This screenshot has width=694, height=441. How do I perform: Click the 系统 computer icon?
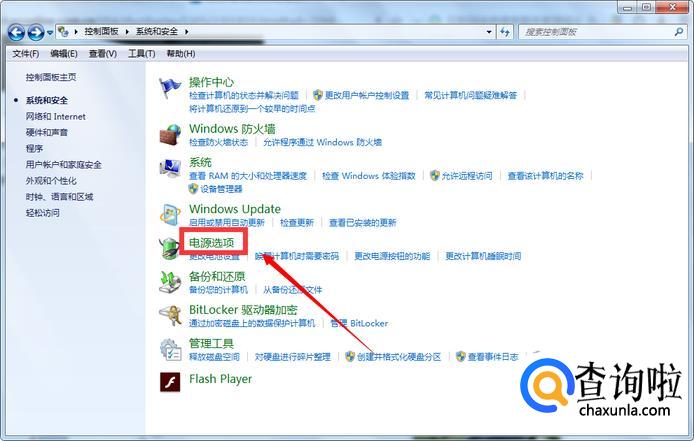170,169
